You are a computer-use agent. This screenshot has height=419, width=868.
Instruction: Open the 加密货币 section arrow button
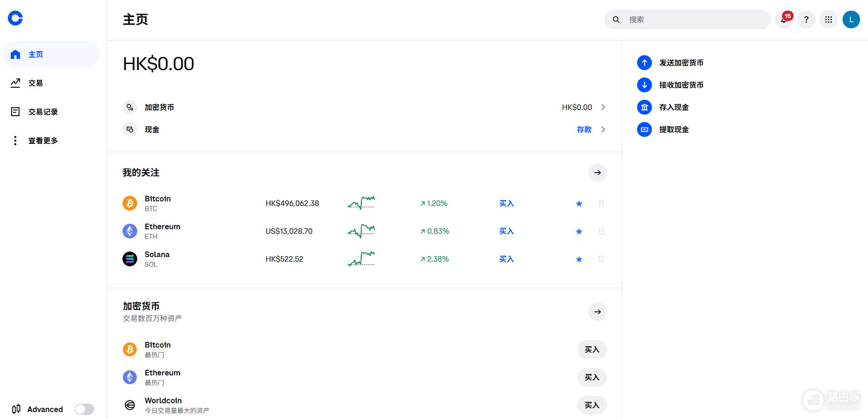598,312
